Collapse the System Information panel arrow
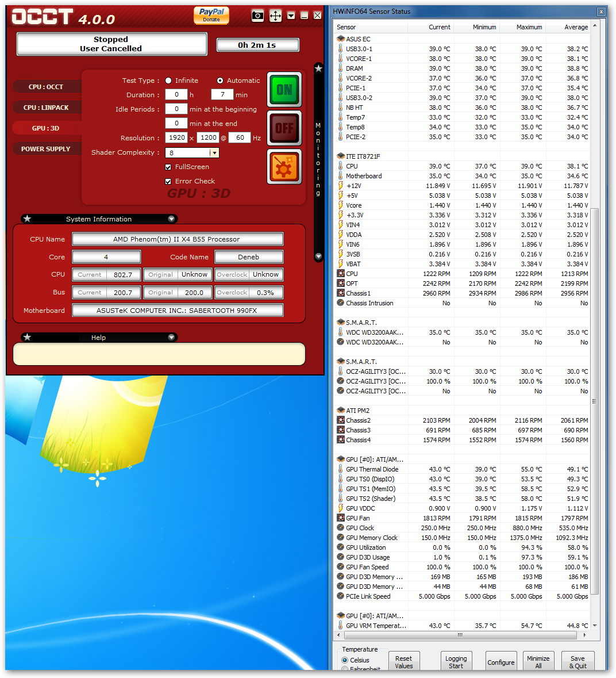Image resolution: width=616 pixels, height=678 pixels. (171, 219)
